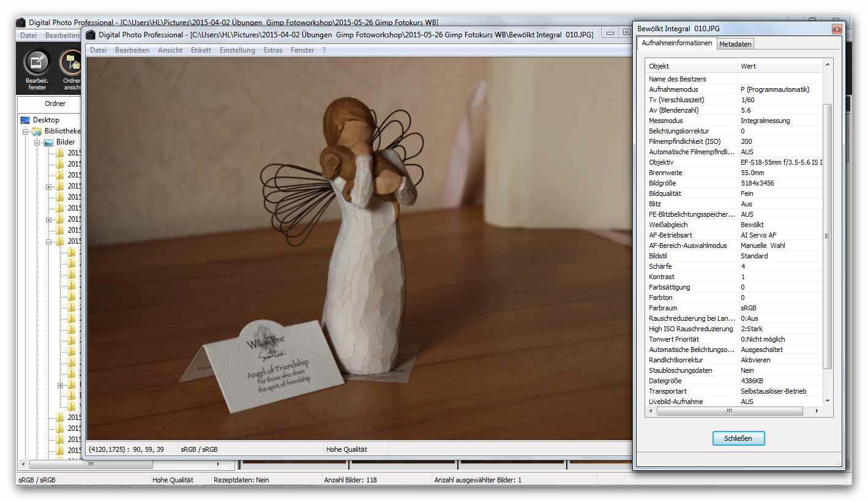This screenshot has height=502, width=868.
Task: Switch to the Metadaten tab
Action: 735,44
